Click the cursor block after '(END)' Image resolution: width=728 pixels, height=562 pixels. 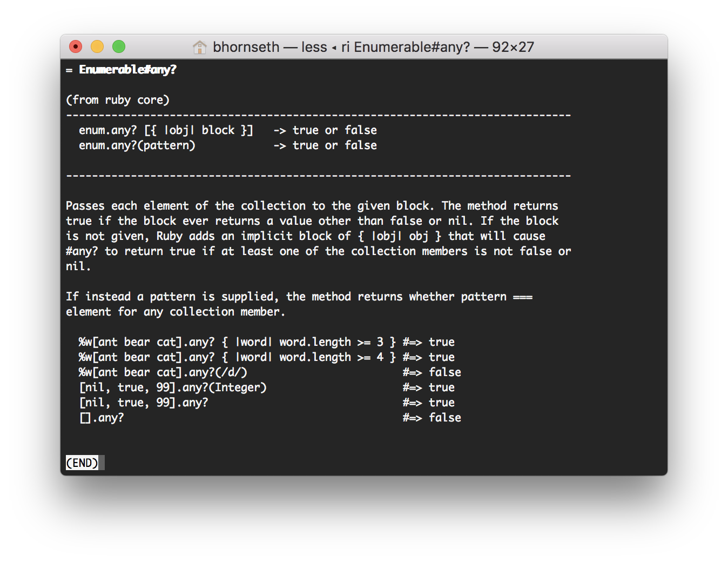click(x=102, y=463)
